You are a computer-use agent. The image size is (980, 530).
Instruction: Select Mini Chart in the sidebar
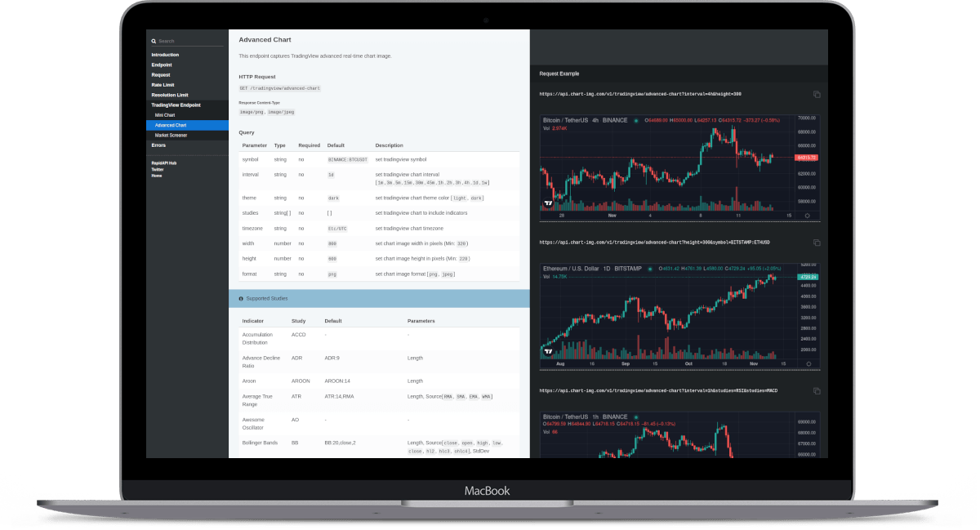coord(165,115)
